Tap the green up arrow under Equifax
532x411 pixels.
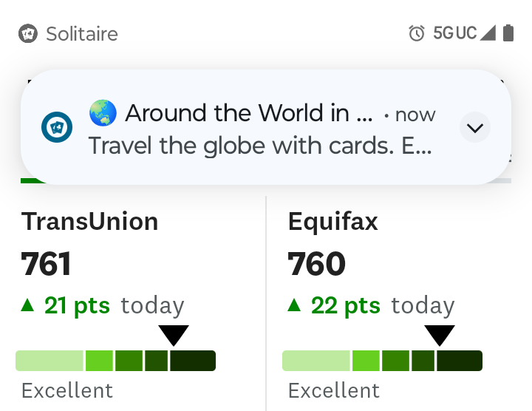click(x=295, y=305)
